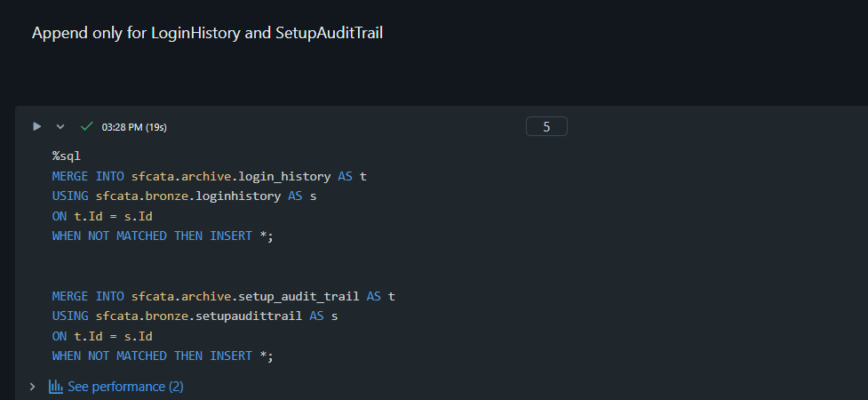Click the performance bar chart icon
This screenshot has height=400, width=868.
[x=55, y=387]
